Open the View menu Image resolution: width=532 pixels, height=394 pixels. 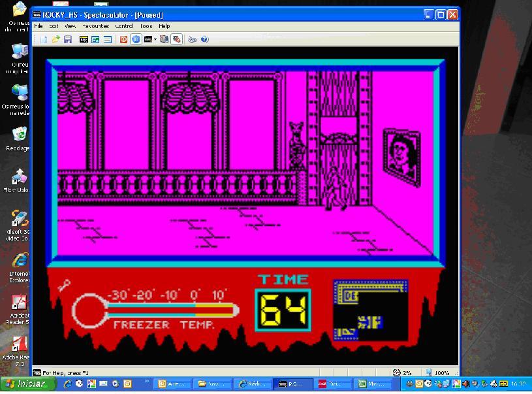point(70,26)
